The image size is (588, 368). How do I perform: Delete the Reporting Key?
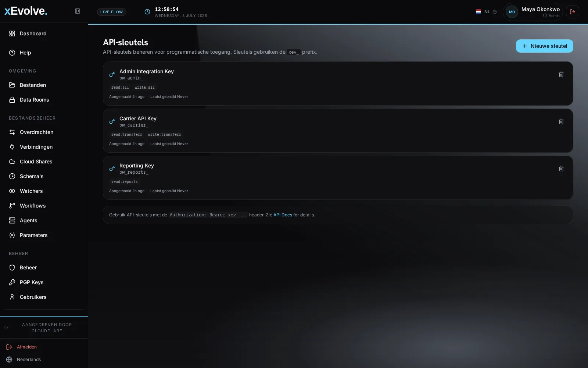pyautogui.click(x=561, y=169)
